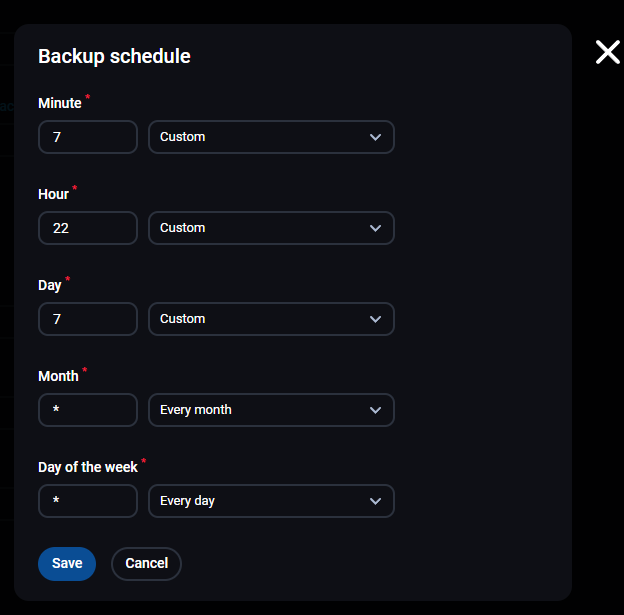Expand the Day Custom preset dropdown
The image size is (624, 615).
click(x=260, y=319)
